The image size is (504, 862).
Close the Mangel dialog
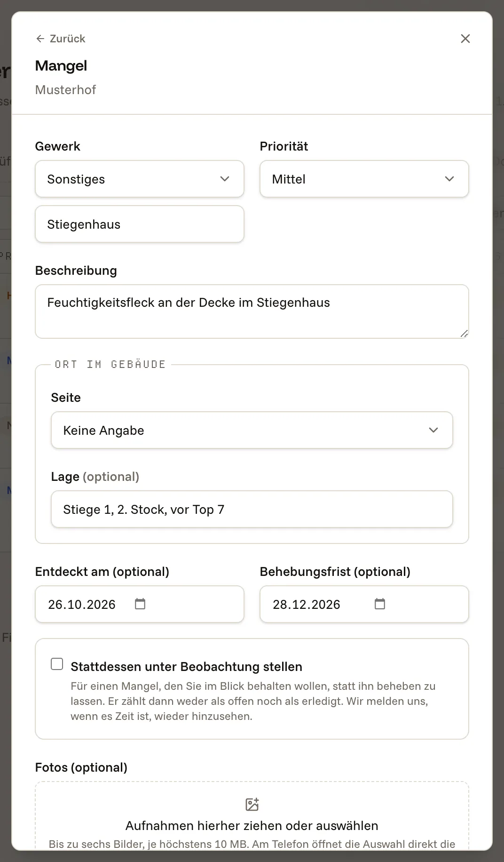[465, 39]
